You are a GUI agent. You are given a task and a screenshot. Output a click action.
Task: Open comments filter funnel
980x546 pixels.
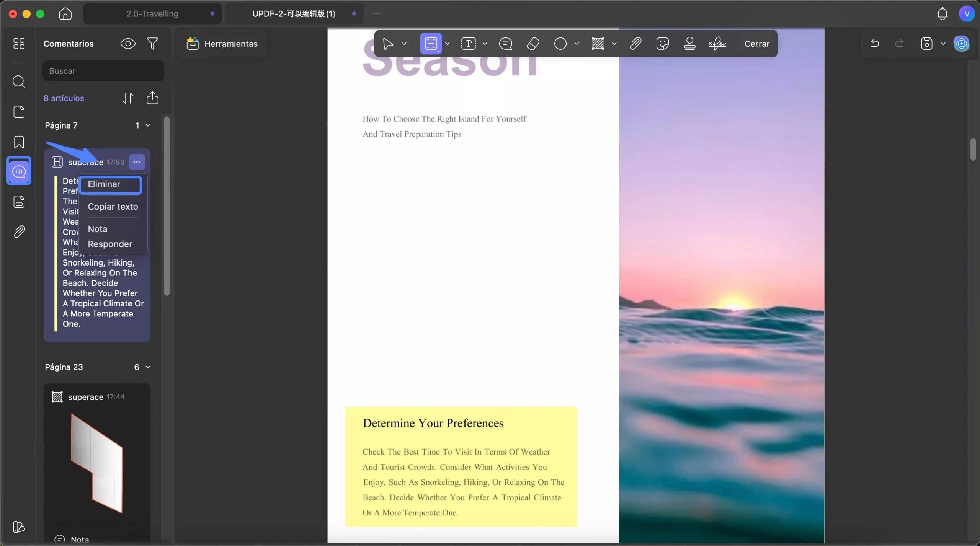[x=152, y=44]
